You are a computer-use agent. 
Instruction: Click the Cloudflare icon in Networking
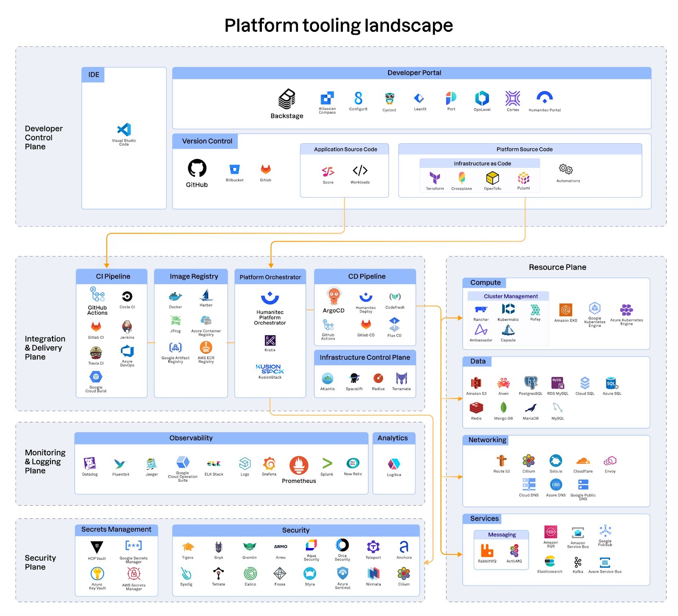pyautogui.click(x=583, y=461)
